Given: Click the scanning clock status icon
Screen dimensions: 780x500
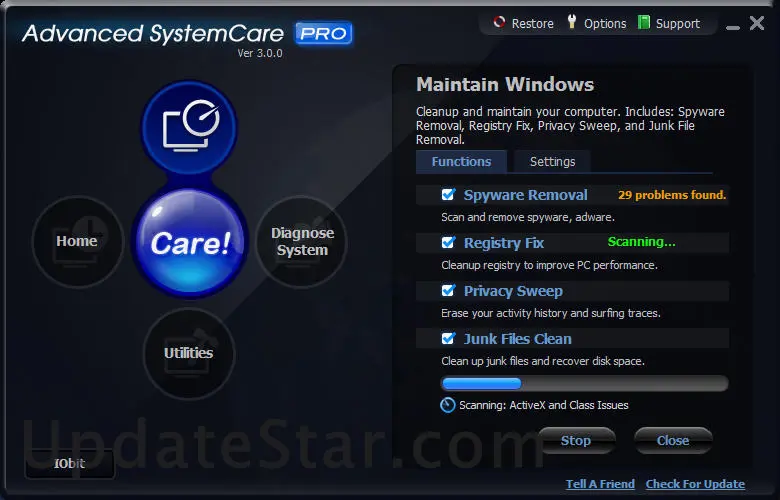Looking at the screenshot, I should [x=448, y=405].
